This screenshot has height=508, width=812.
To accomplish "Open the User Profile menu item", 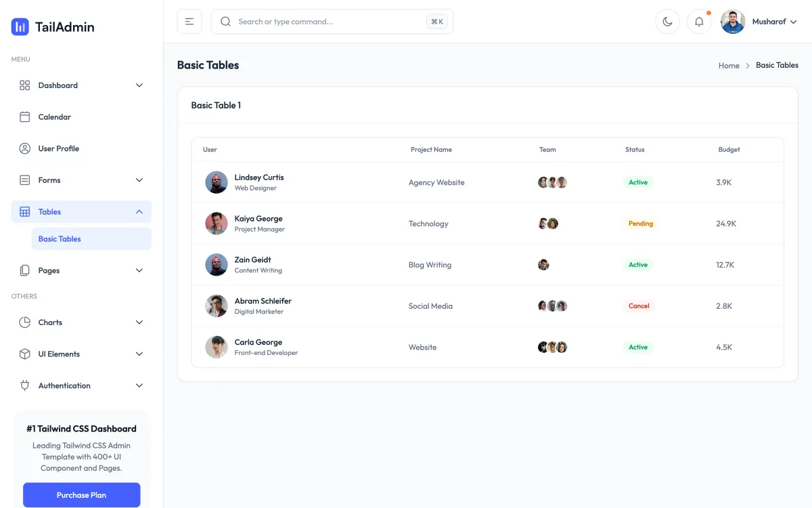I will click(81, 148).
